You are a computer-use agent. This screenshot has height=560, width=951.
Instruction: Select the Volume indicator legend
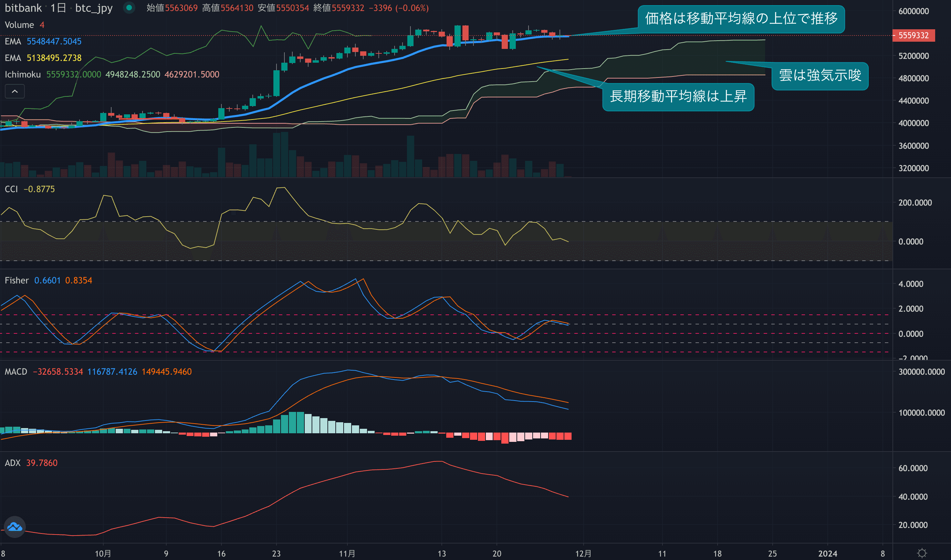tap(19, 25)
